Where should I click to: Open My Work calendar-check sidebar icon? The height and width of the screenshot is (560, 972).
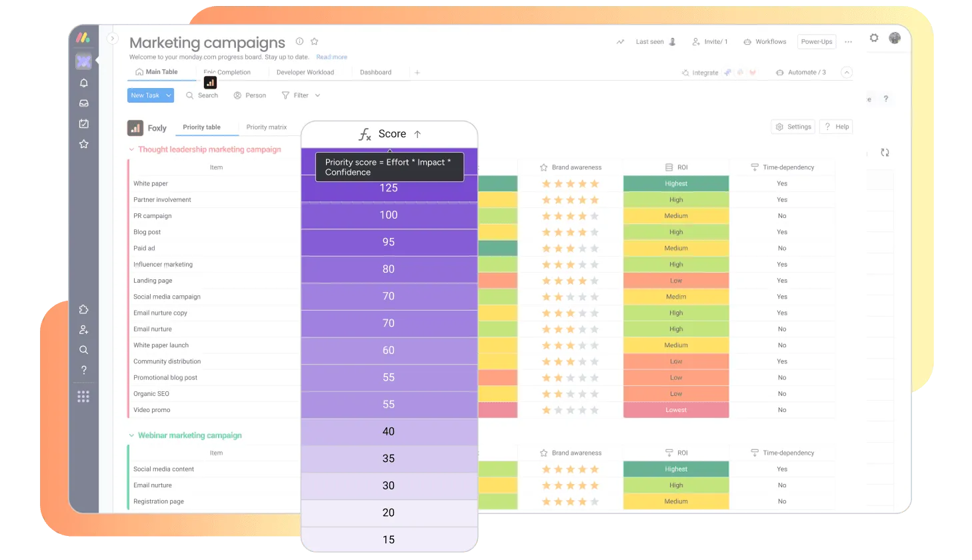pos(83,124)
